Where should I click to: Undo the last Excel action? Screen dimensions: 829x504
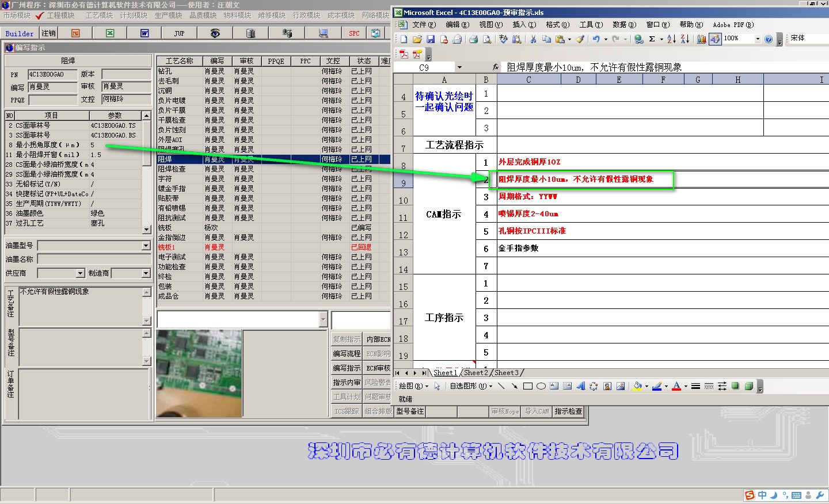coord(596,39)
